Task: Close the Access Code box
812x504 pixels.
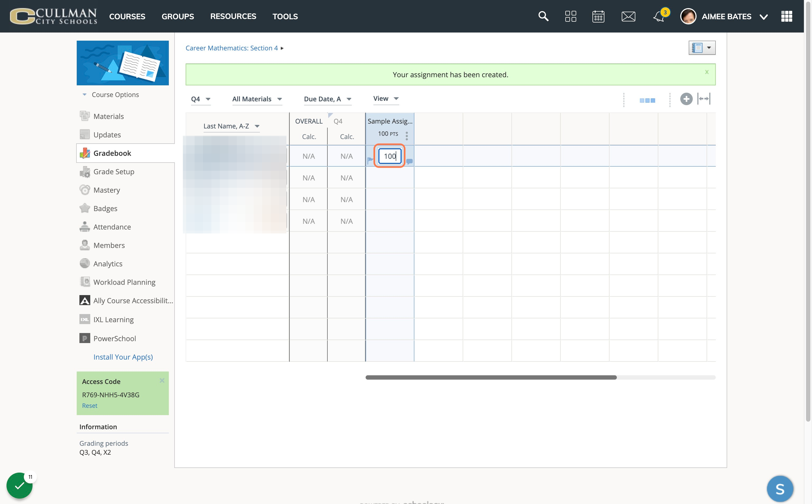Action: point(162,380)
